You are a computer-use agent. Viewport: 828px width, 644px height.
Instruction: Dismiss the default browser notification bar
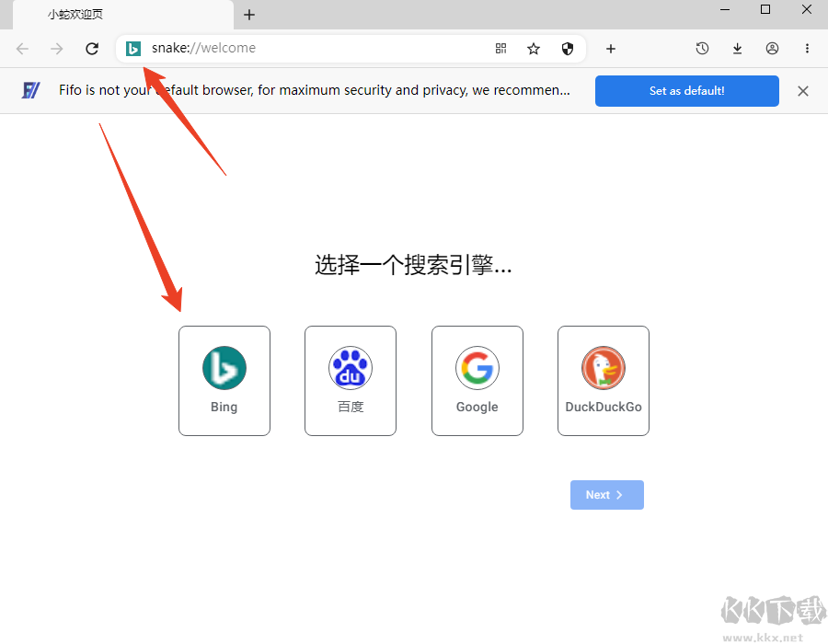(x=802, y=91)
